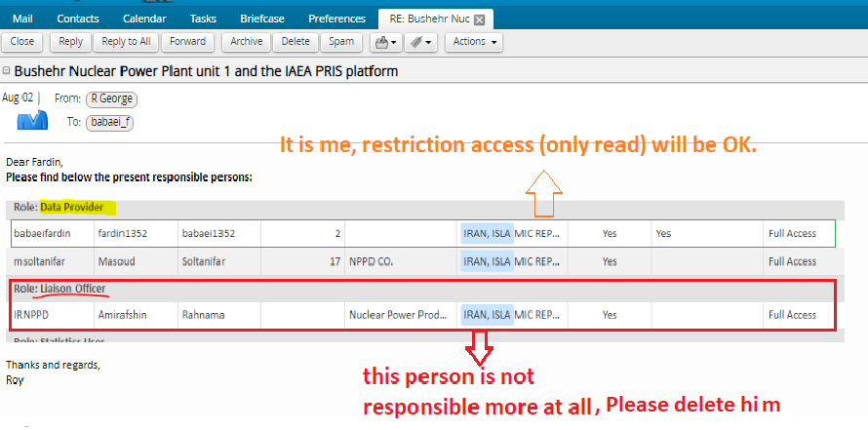868x430 pixels.
Task: Click Full Access in msoltanifar row
Action: coord(792,261)
